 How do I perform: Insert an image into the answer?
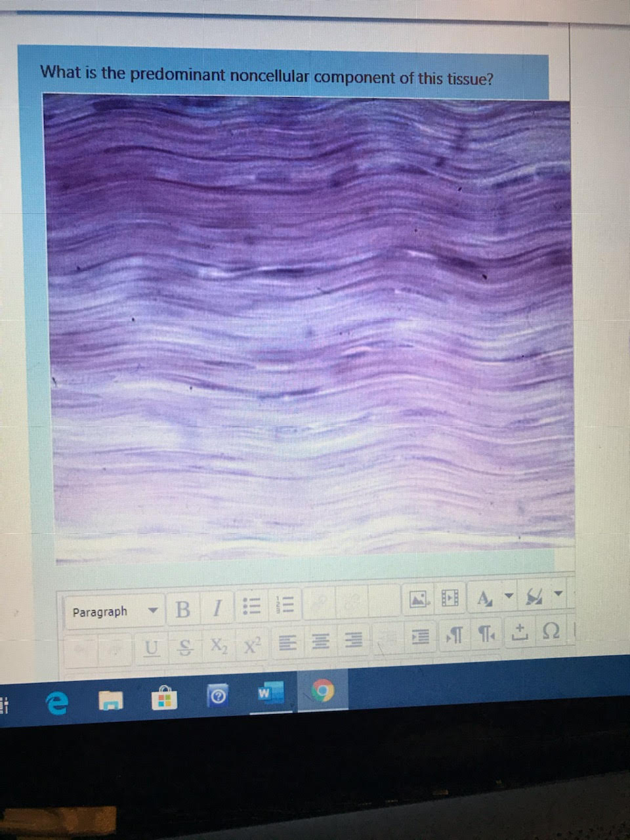click(x=418, y=598)
